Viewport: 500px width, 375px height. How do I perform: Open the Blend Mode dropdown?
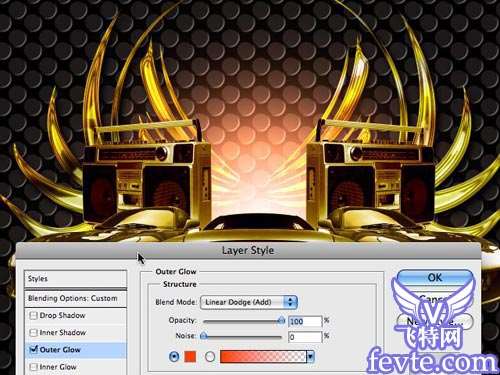coord(249,302)
